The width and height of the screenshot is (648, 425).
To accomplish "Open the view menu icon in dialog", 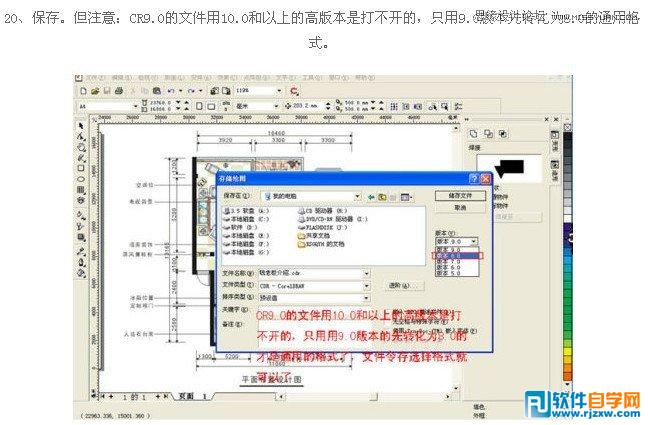I will (x=406, y=197).
